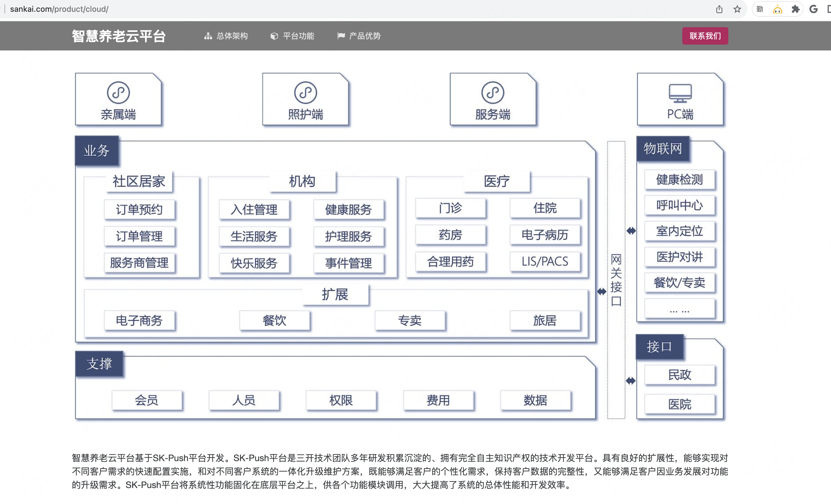This screenshot has height=504, width=831.
Task: Click the 药房 box
Action: [451, 235]
